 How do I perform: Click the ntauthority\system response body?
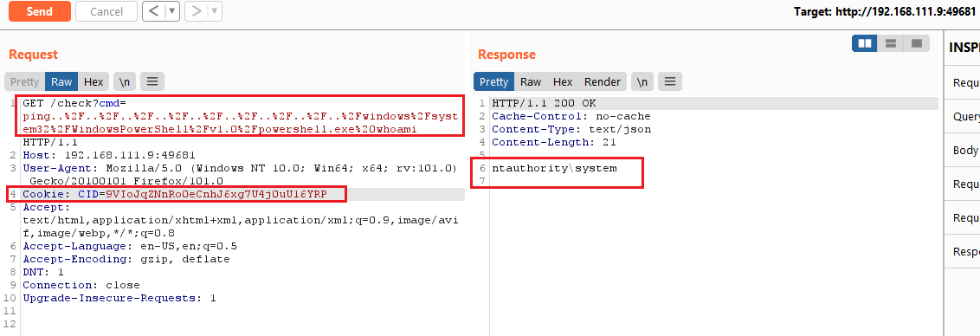[554, 168]
